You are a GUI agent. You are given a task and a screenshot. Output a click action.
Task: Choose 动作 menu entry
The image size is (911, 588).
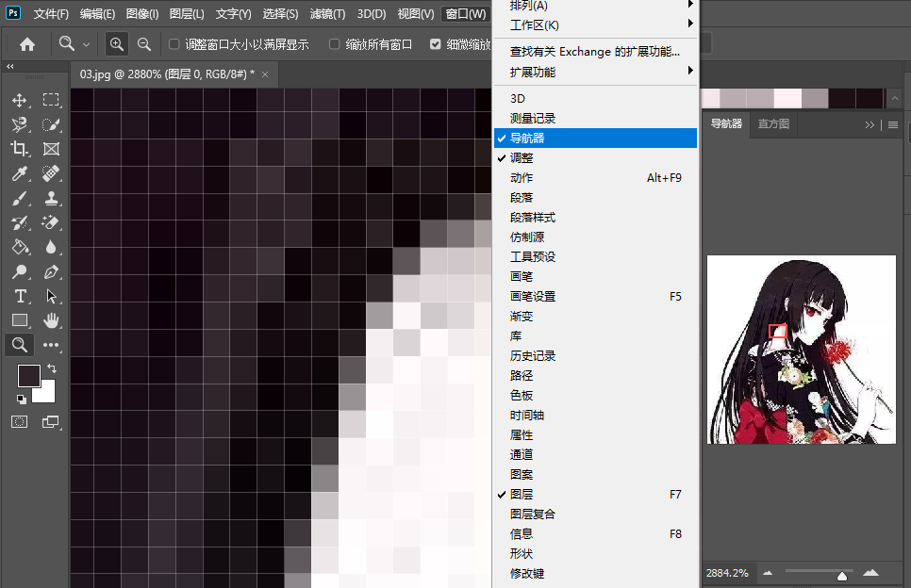click(595, 177)
